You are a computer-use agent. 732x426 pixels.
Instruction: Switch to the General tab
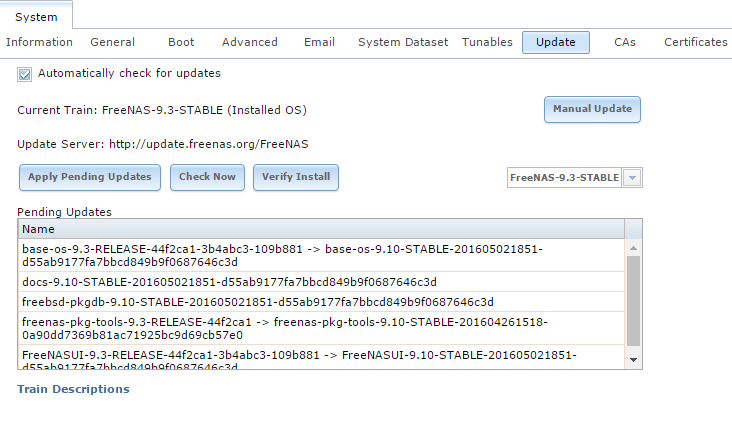point(113,42)
